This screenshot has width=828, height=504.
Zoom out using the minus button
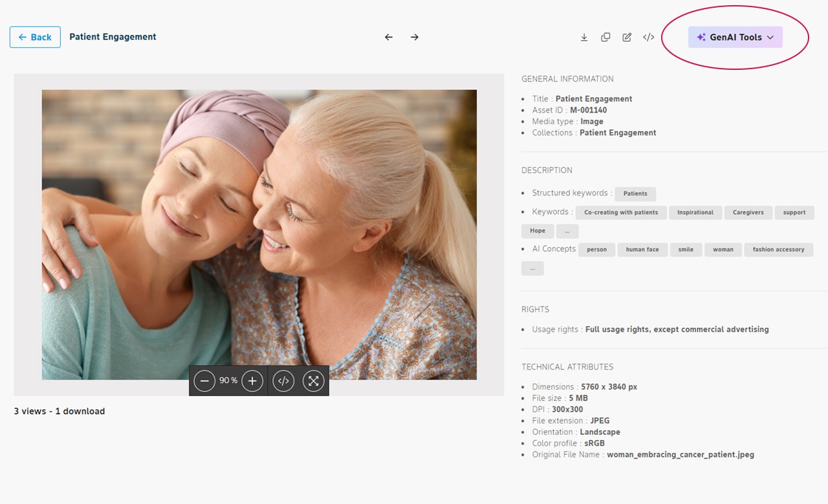click(204, 380)
